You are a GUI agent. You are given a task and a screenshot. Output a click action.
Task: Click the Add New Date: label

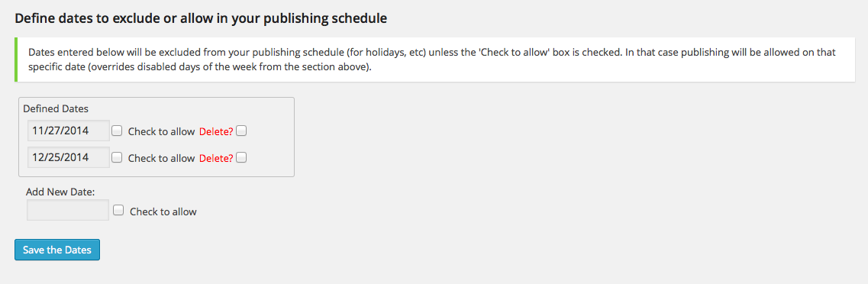tap(60, 192)
